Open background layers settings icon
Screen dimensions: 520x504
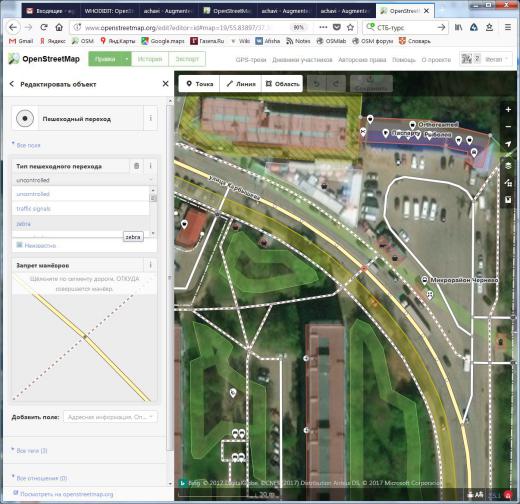click(508, 165)
